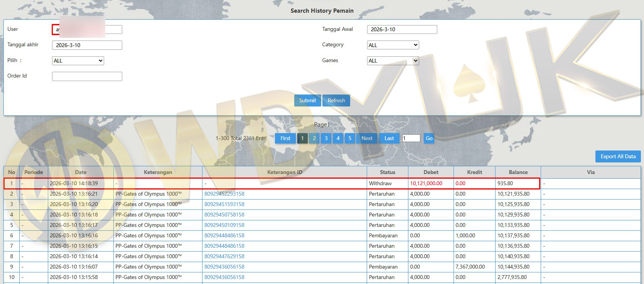Viewport: 644px width, 284px height.
Task: Export all data to file
Action: point(618,156)
